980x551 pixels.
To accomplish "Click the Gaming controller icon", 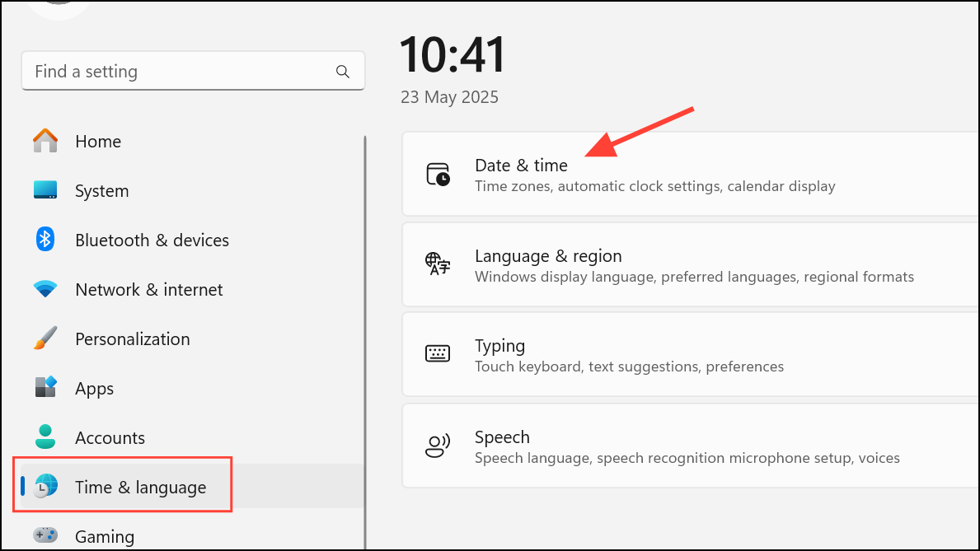I will coord(45,535).
